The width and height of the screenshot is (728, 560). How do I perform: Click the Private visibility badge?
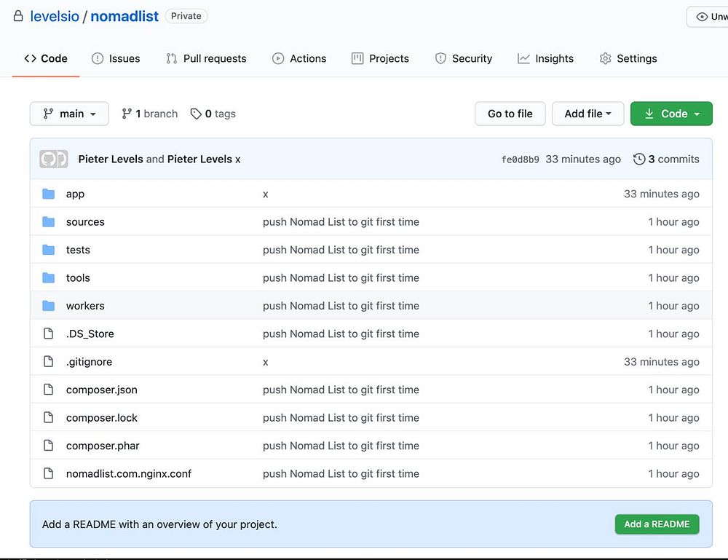(186, 16)
